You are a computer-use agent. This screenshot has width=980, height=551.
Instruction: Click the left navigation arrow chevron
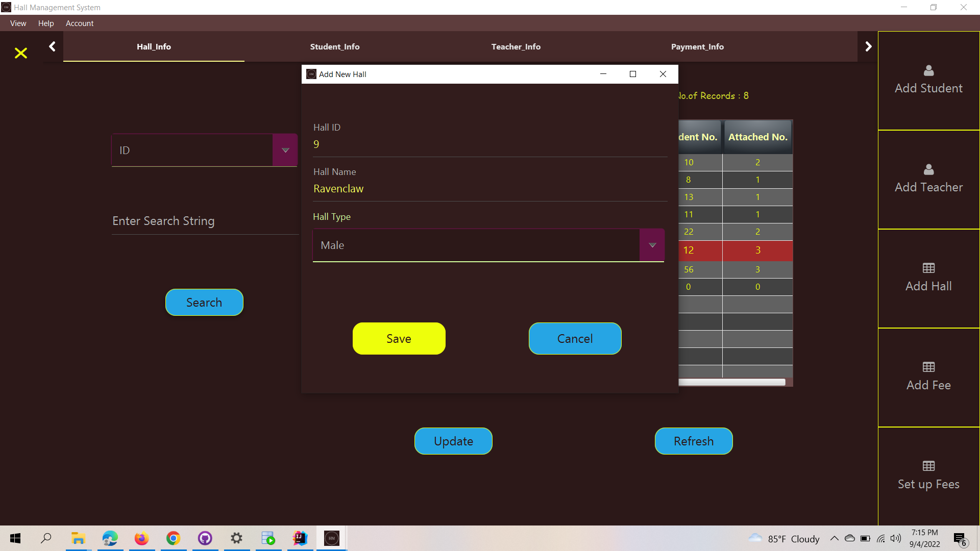tap(52, 46)
